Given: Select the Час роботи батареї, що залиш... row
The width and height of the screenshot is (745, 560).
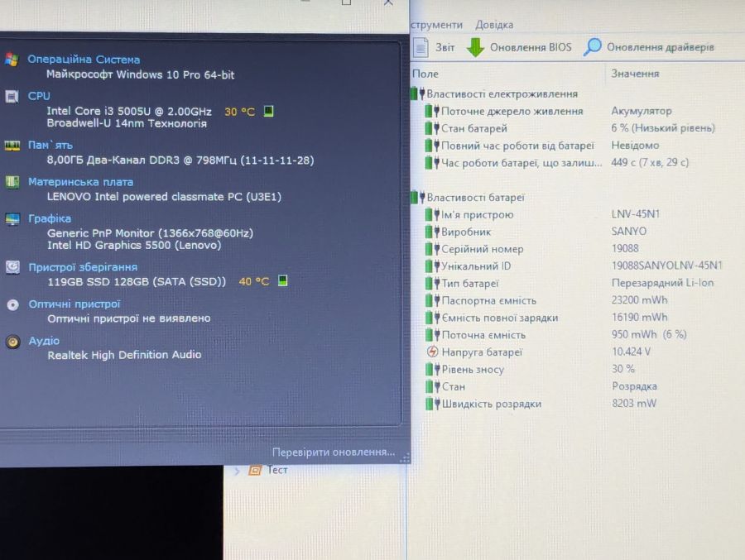Looking at the screenshot, I should click(x=577, y=163).
